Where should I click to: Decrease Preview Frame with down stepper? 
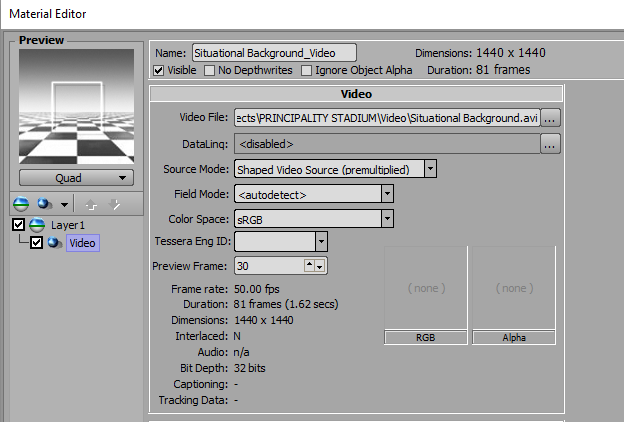[320, 266]
